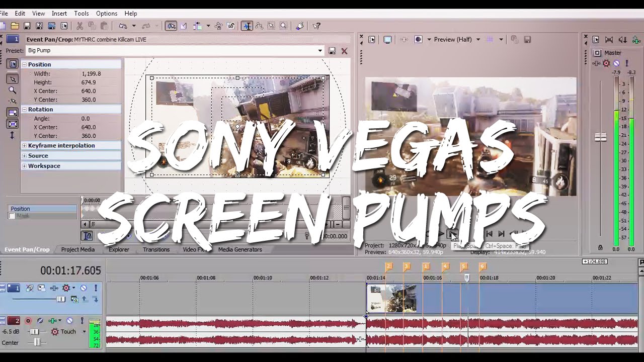The width and height of the screenshot is (644, 362).
Task: Save project using the toolbar floppy icon
Action: pos(27,26)
